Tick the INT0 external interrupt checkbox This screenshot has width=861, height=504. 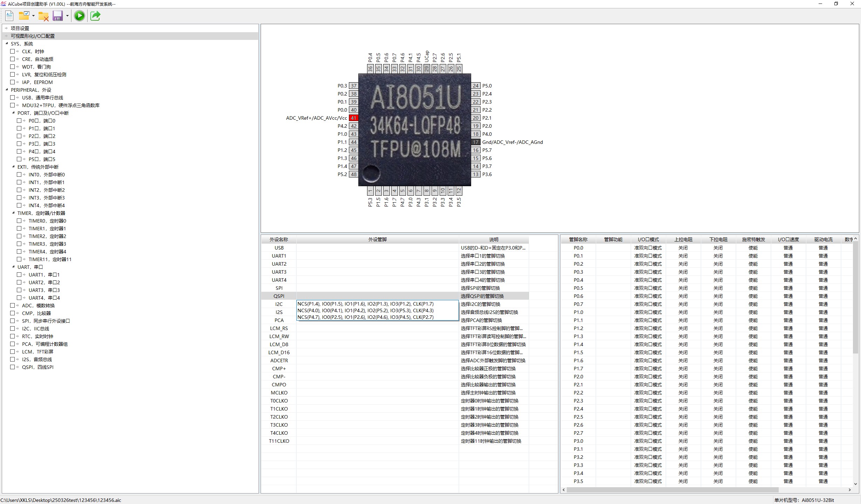coord(19,175)
